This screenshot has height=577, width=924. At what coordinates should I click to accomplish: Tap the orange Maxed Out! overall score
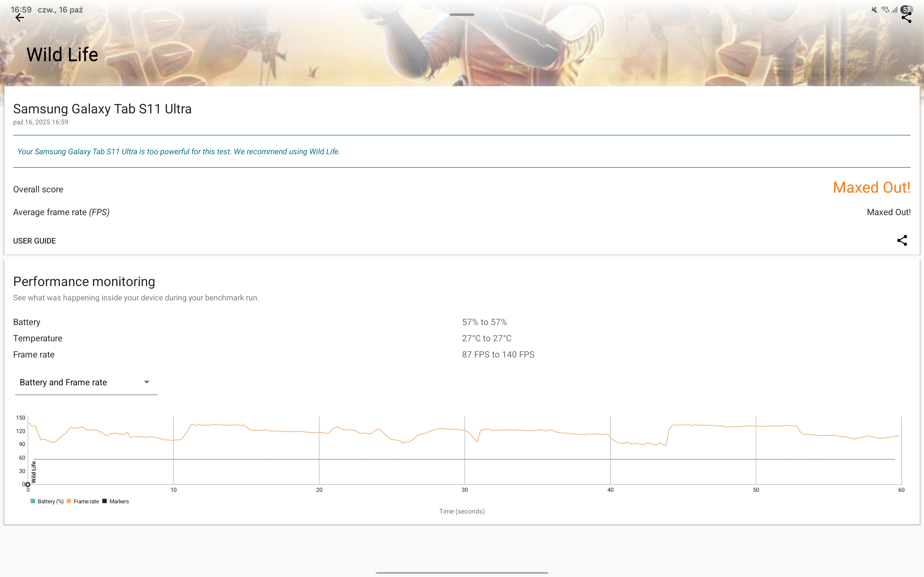pos(871,187)
